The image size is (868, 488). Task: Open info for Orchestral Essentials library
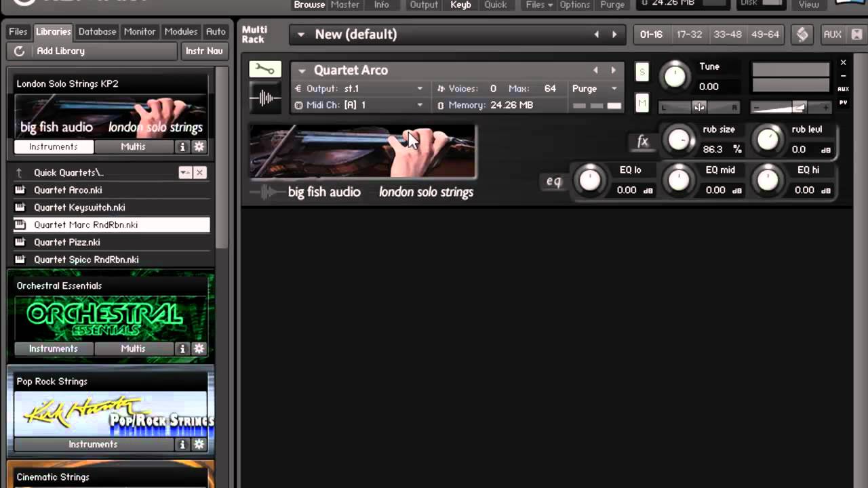pos(182,348)
